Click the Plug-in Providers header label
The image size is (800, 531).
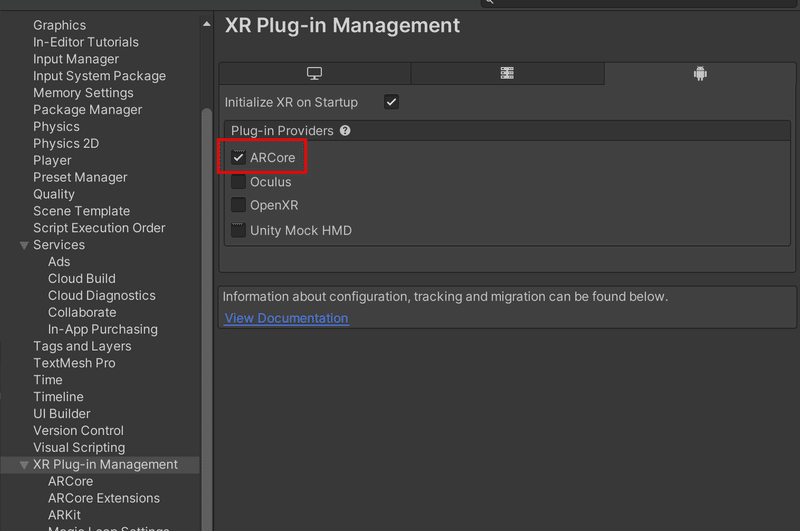coord(282,131)
